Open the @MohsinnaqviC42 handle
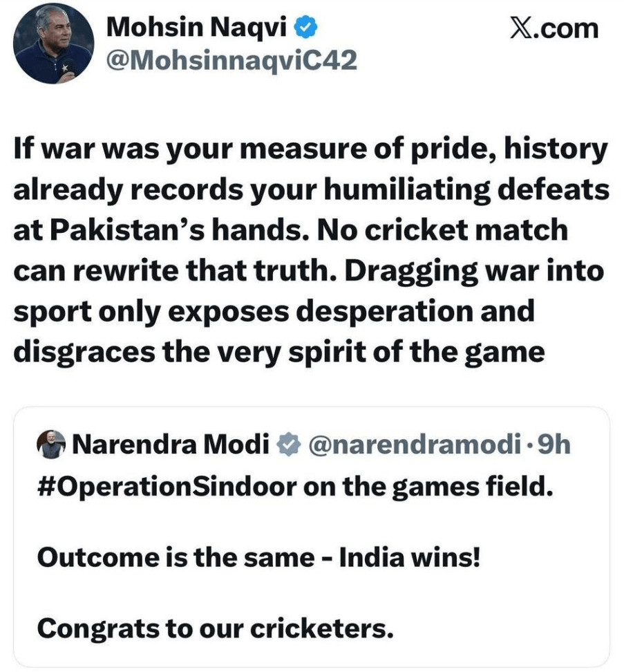The height and width of the screenshot is (672, 624). click(232, 62)
